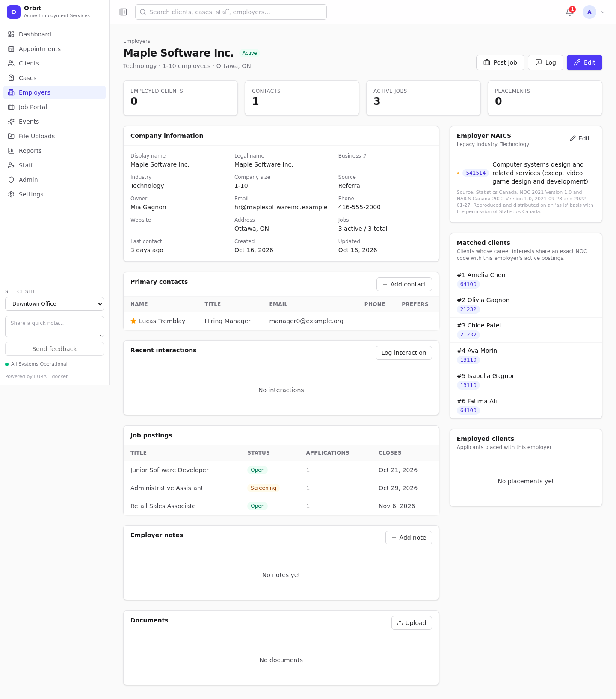616x699 pixels.
Task: Open Dashboard in sidebar
Action: pos(54,34)
